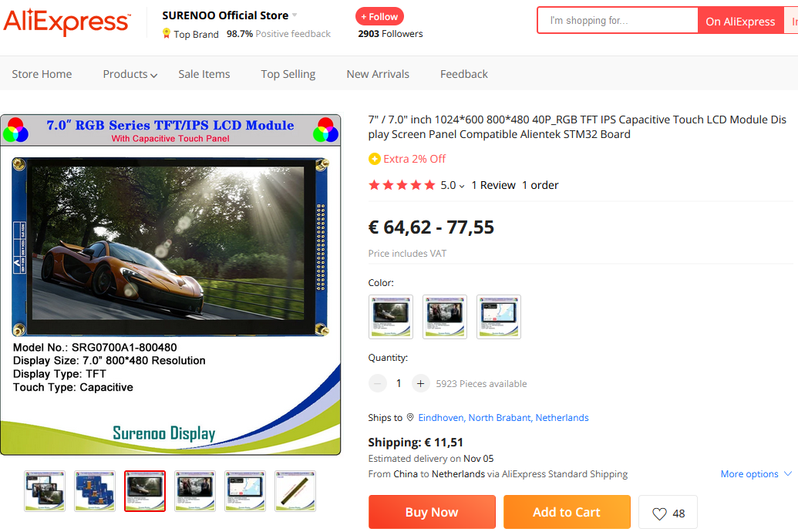Click the location pin icon near Ships to
Viewport: 798px width, 532px height.
click(410, 417)
